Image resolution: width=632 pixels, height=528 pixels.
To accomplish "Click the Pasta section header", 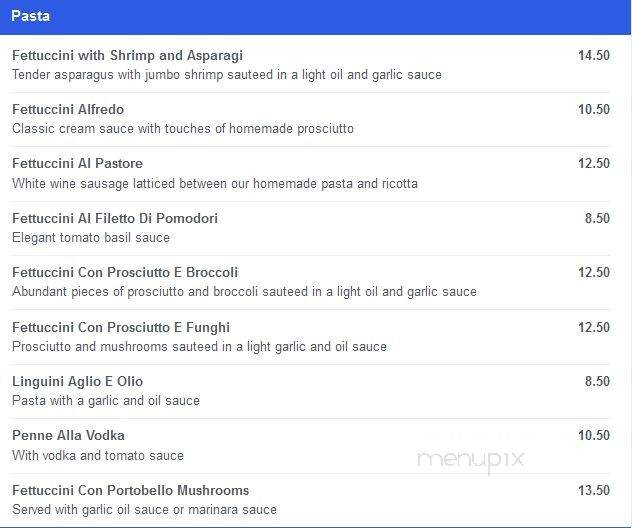I will tap(315, 17).
